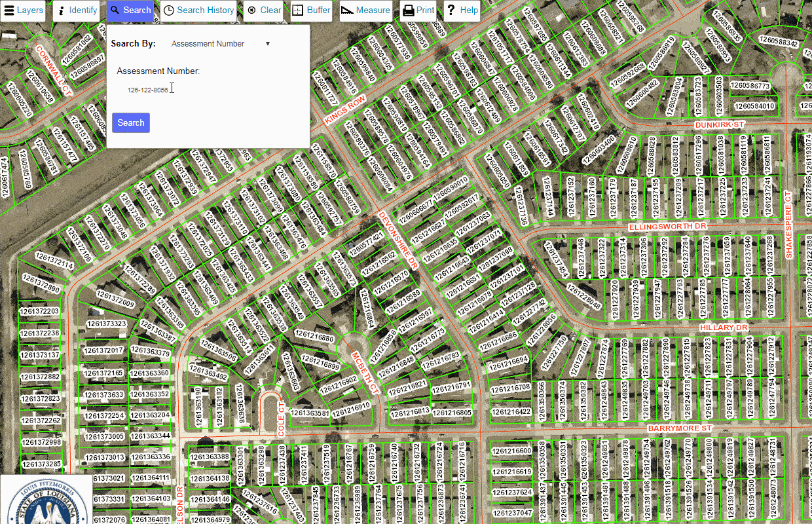Select parcel labeled 1261364138
The height and width of the screenshot is (524, 812).
[x=210, y=479]
